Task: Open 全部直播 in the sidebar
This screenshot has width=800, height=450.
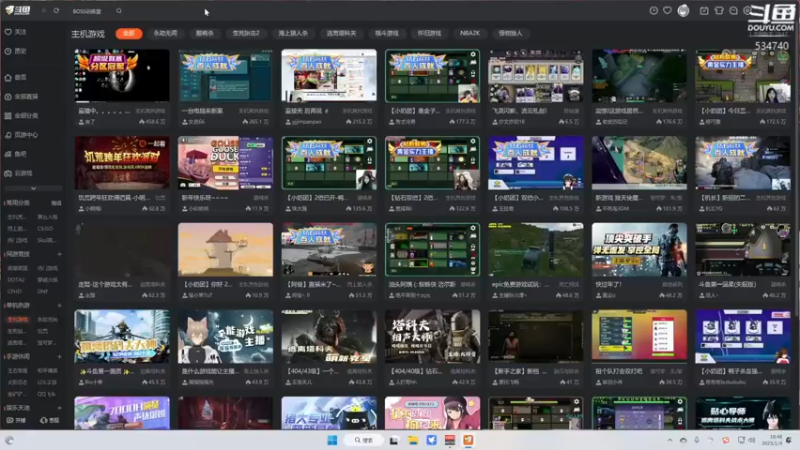Action: pyautogui.click(x=21, y=96)
